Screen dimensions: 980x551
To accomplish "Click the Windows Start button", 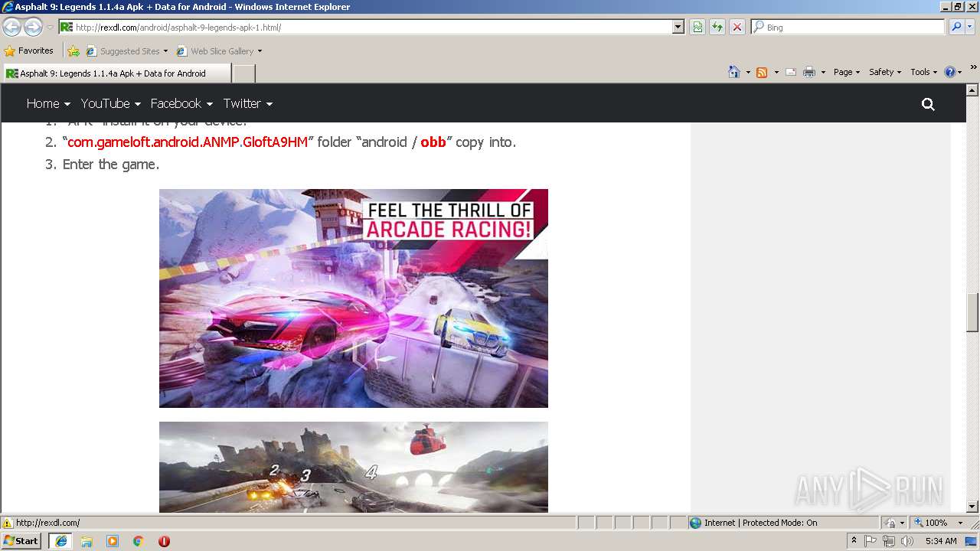I will click(21, 541).
